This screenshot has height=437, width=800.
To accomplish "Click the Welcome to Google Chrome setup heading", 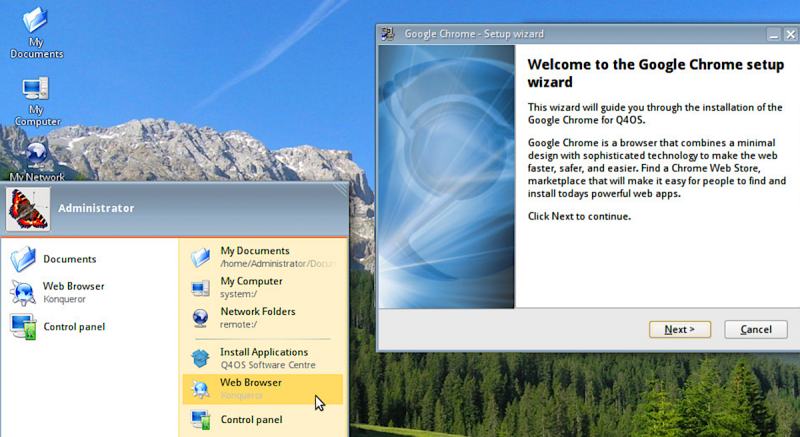I will click(x=655, y=73).
